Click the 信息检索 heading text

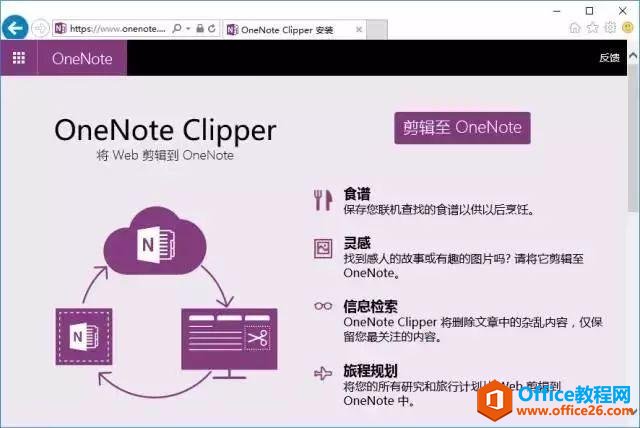370,306
